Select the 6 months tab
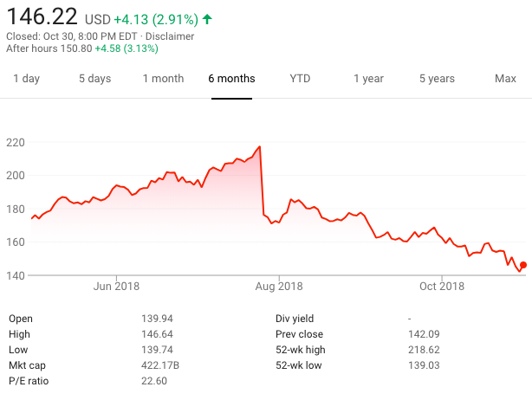The image size is (532, 400). coord(231,79)
